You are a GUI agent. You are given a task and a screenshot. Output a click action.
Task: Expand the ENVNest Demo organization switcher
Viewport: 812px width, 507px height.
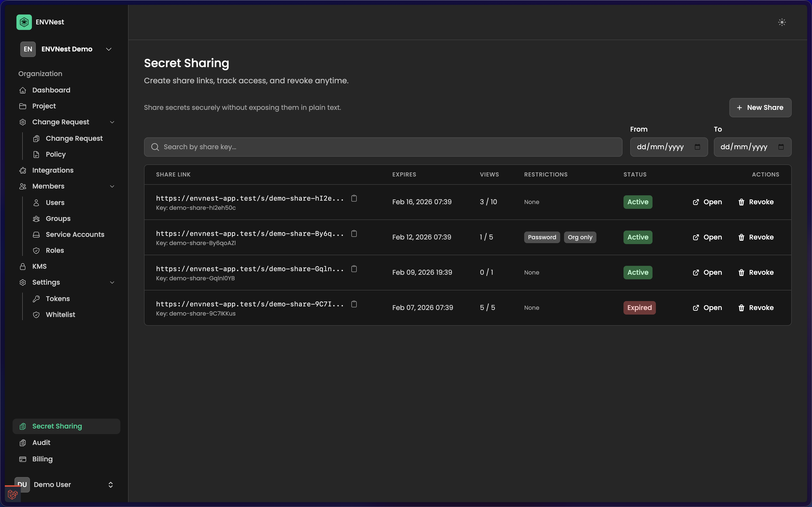(x=108, y=49)
